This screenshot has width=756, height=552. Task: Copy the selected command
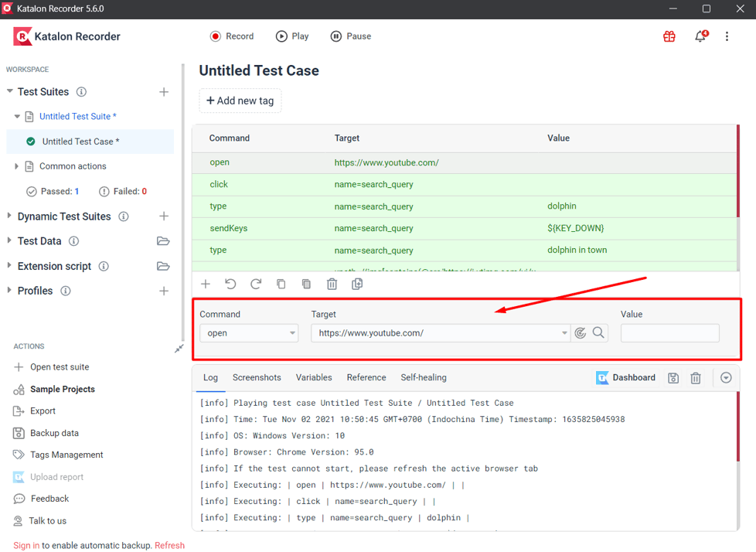pyautogui.click(x=281, y=284)
